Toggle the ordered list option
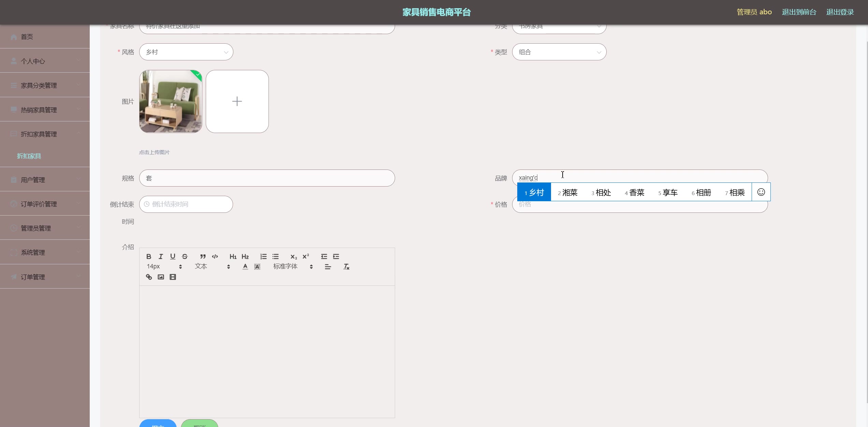Screen dimensions: 868x427 [263, 256]
